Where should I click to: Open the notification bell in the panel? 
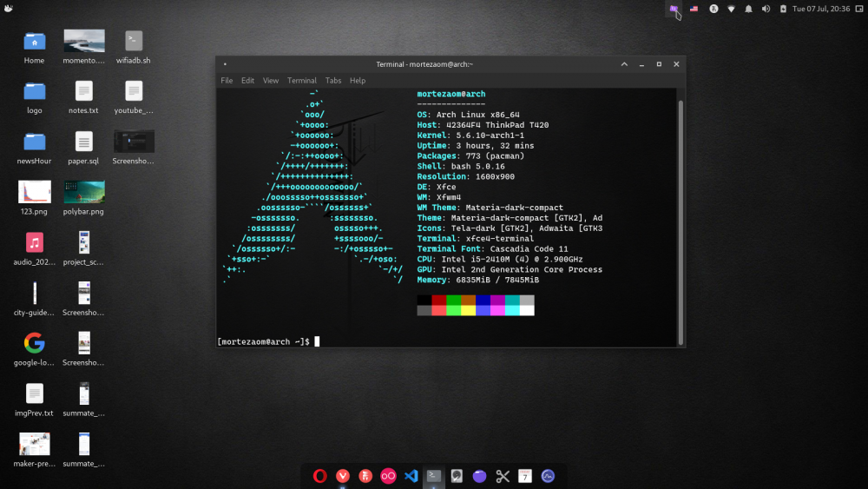tap(748, 9)
